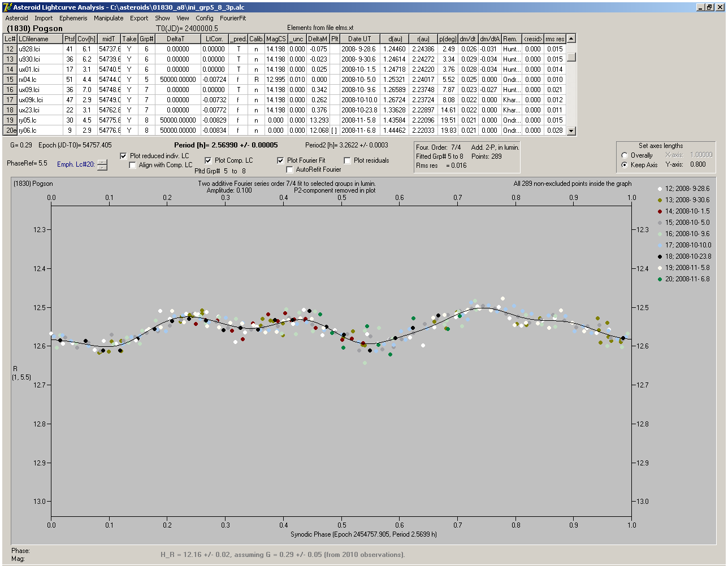Click the Period2 [h] value text
This screenshot has width=728, height=566.
click(346, 145)
